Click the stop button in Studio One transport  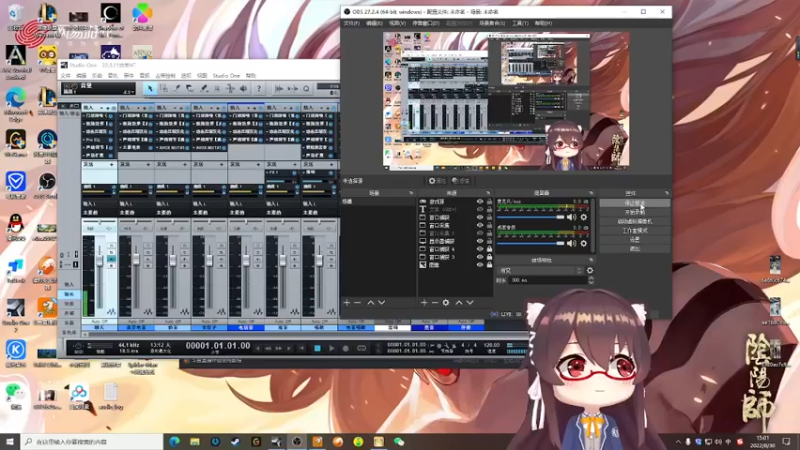(317, 348)
